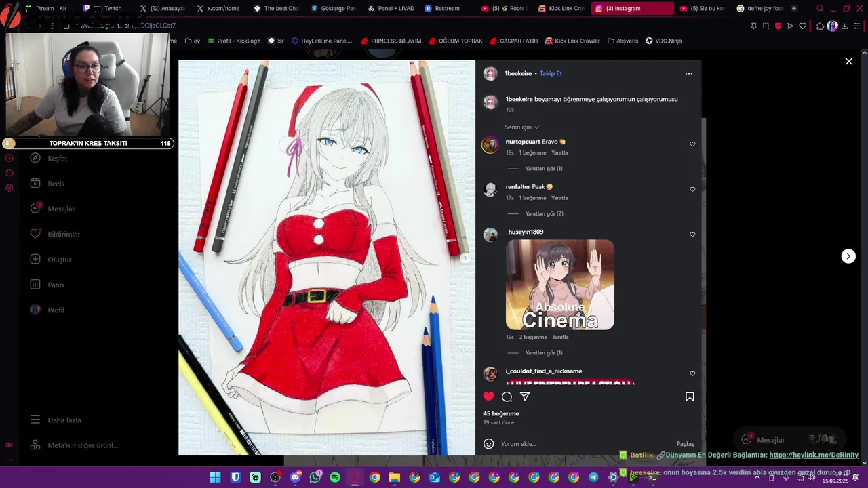Save the post with the bookmark icon

(690, 396)
